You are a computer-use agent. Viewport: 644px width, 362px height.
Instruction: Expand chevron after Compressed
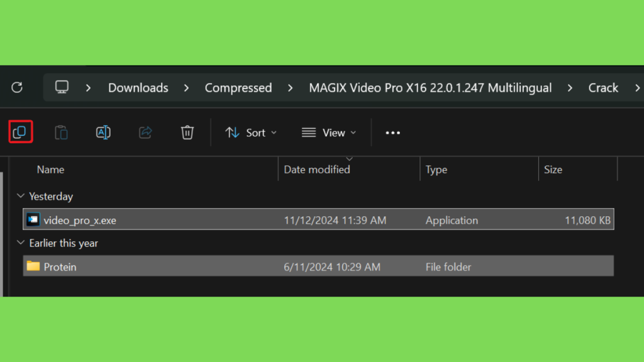290,88
